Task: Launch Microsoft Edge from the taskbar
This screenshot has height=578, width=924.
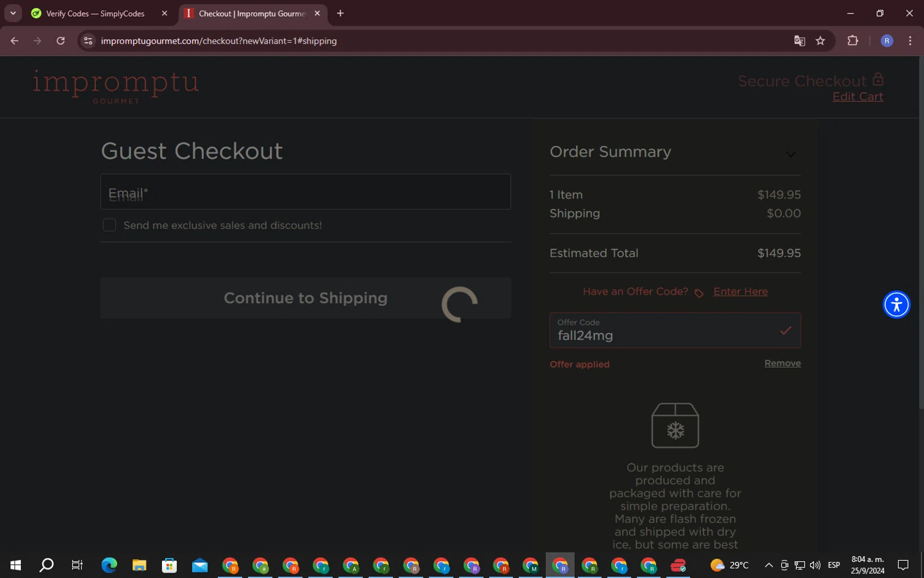Action: click(109, 565)
